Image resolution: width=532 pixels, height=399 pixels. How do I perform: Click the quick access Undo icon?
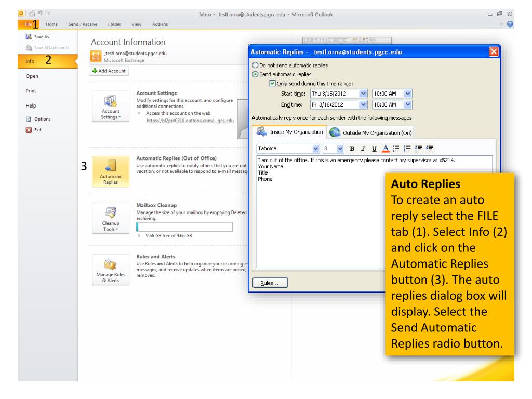[x=40, y=13]
